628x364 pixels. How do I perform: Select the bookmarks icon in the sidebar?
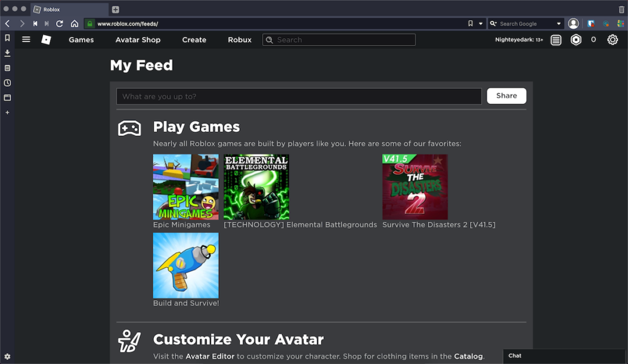pyautogui.click(x=7, y=37)
